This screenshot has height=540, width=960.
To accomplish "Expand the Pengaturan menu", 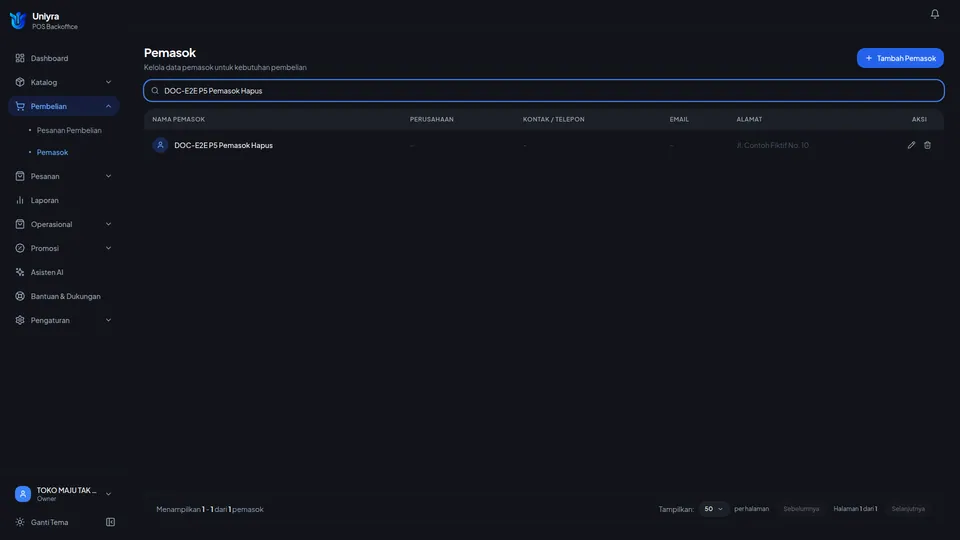I will (64, 320).
